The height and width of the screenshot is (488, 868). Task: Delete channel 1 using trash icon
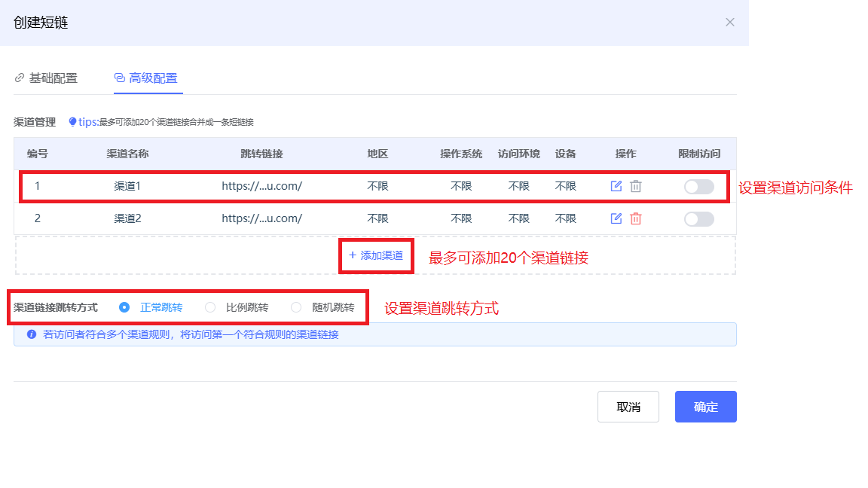click(x=635, y=186)
